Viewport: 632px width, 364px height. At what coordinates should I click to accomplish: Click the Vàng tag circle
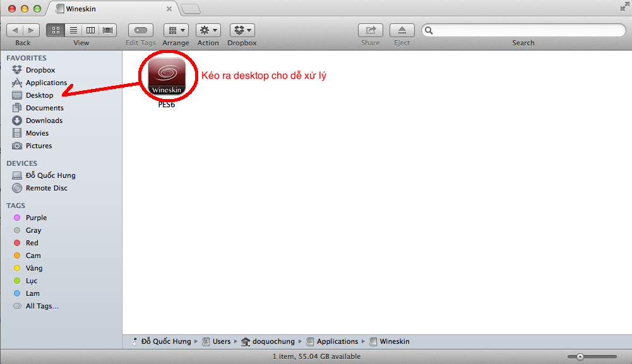pyautogui.click(x=17, y=267)
